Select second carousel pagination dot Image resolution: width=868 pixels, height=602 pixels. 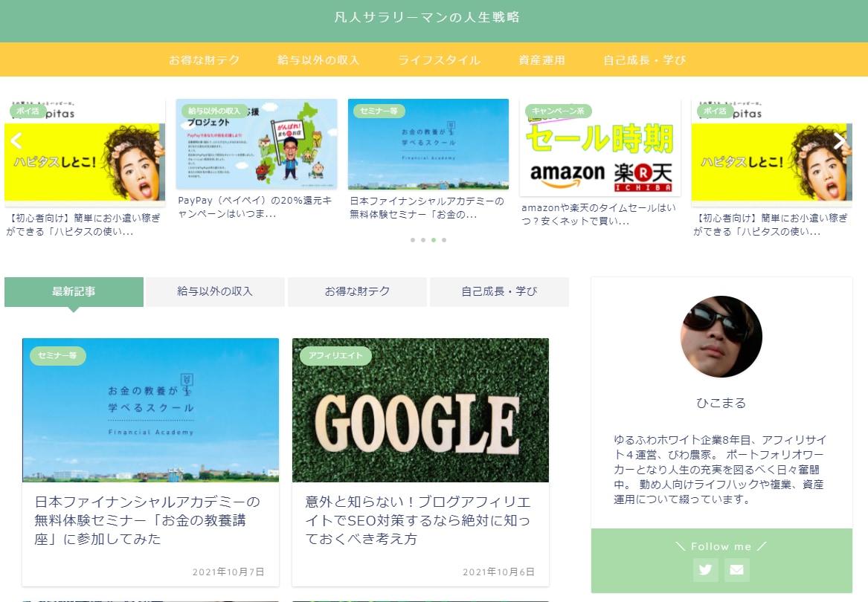click(x=423, y=240)
